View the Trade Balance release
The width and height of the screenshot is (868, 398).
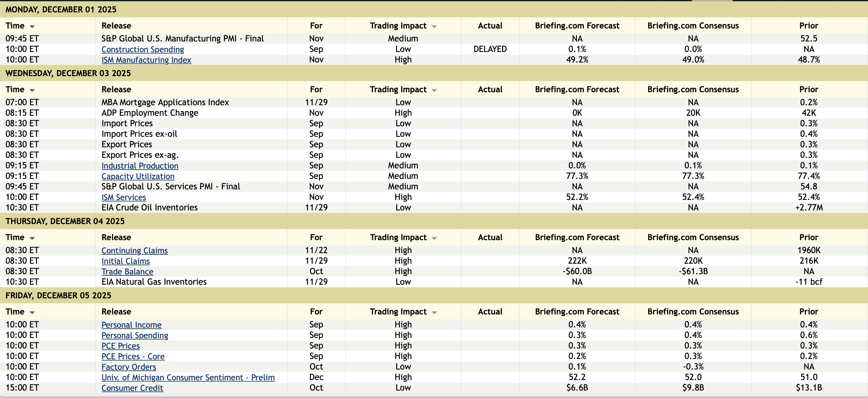[x=127, y=272]
